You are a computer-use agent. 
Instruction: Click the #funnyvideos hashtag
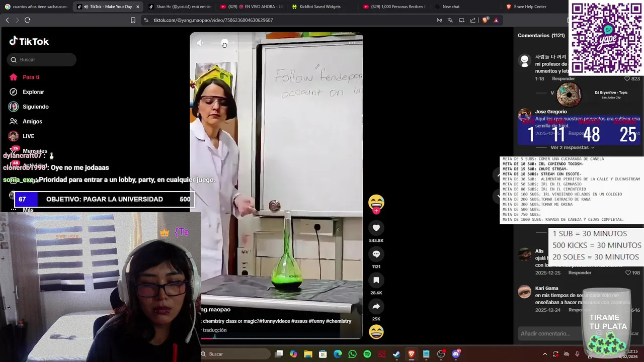(275, 321)
